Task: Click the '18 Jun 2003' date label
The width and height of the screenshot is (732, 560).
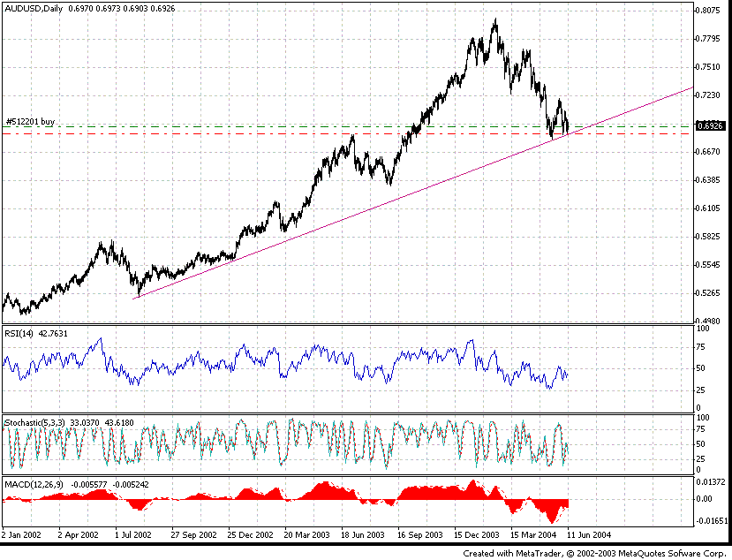Action: pos(363,534)
